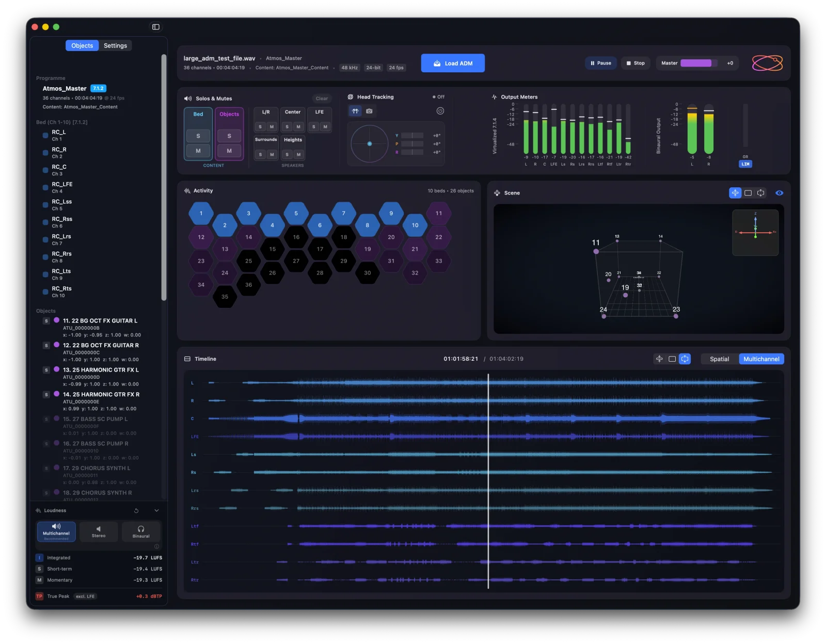Toggle the sidebar panel icon near window controls
The width and height of the screenshot is (826, 644).
pyautogui.click(x=156, y=27)
